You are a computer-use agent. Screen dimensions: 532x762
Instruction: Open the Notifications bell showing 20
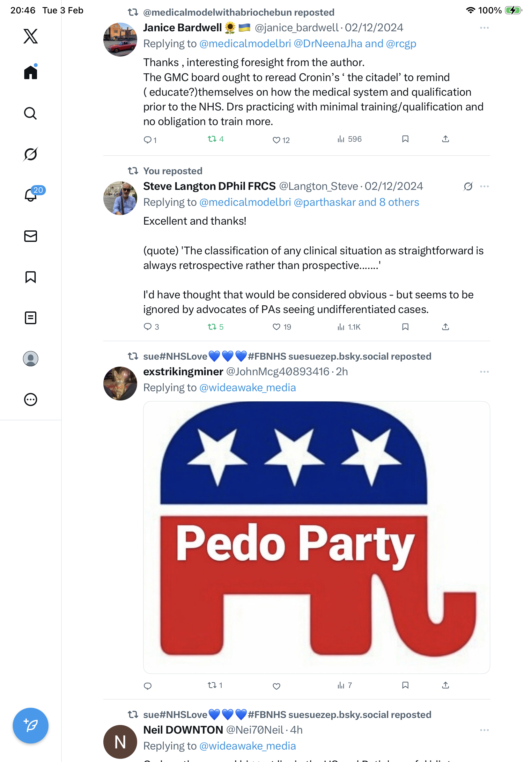(x=31, y=195)
